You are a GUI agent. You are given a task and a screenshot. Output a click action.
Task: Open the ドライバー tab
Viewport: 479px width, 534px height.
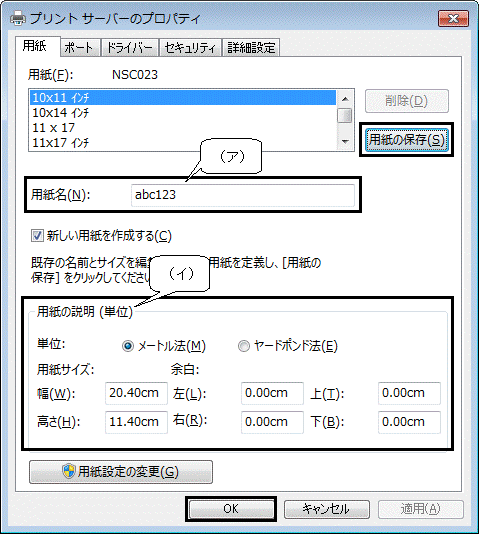click(x=130, y=48)
